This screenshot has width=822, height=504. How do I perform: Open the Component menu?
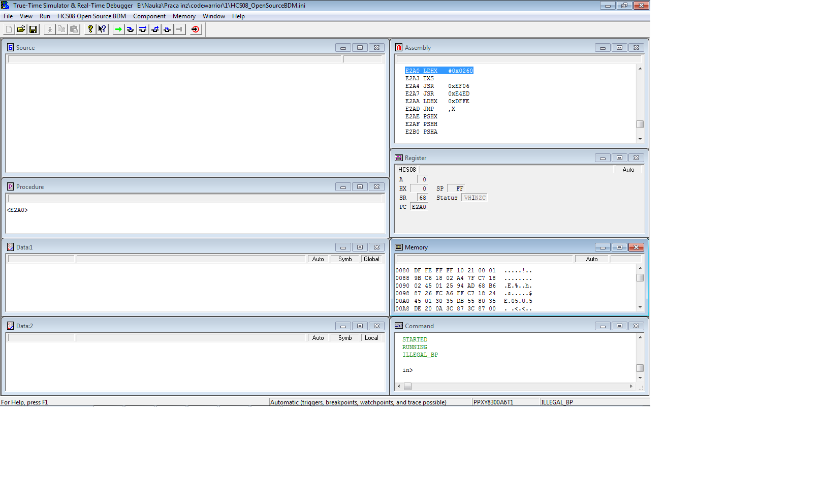tap(149, 16)
